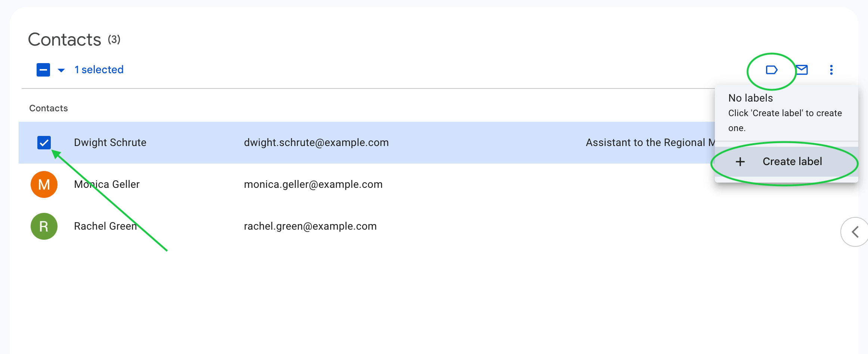Choose Create label from the menu

pos(787,162)
